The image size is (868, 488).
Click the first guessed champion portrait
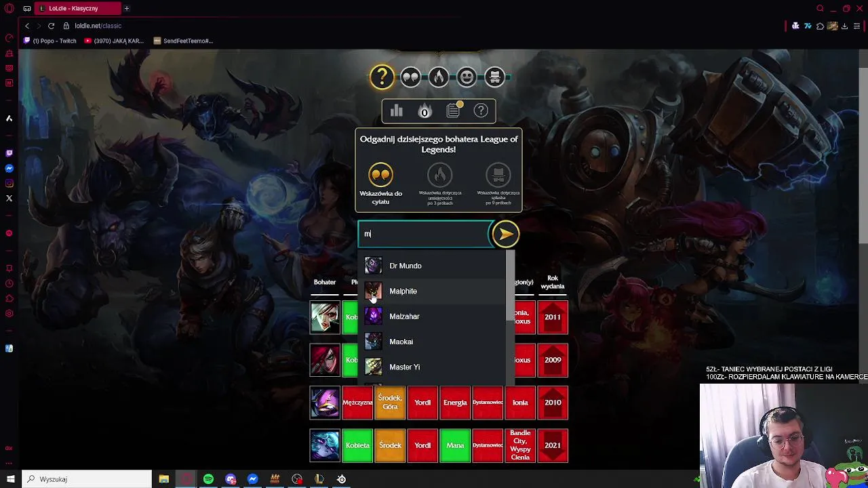pyautogui.click(x=325, y=317)
